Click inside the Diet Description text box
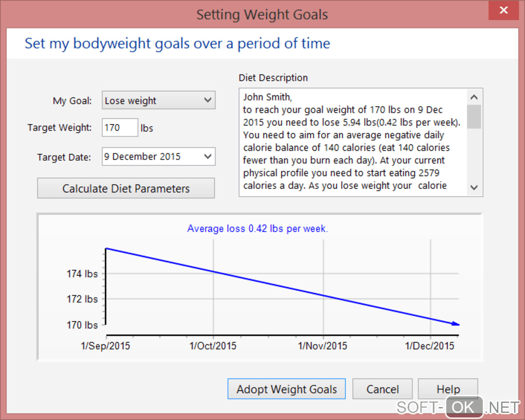This screenshot has width=525, height=420. pyautogui.click(x=353, y=142)
